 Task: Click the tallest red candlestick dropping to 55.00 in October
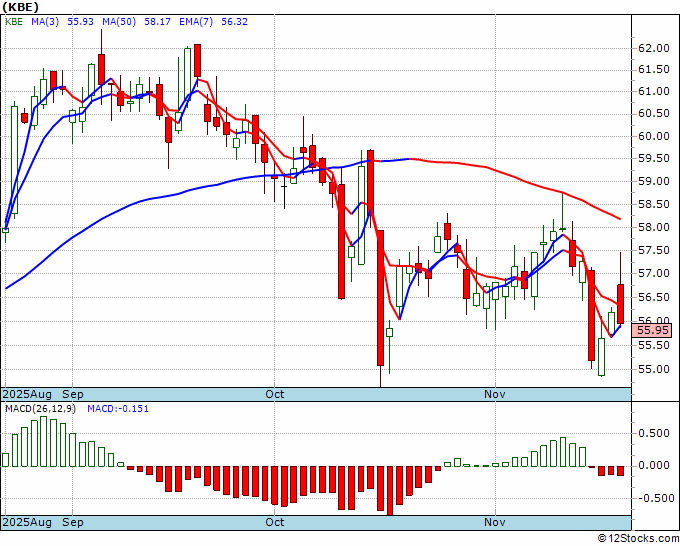click(x=380, y=298)
